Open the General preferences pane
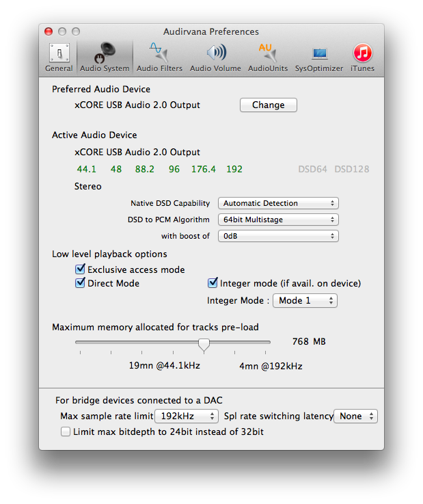423x504 pixels. click(x=59, y=57)
